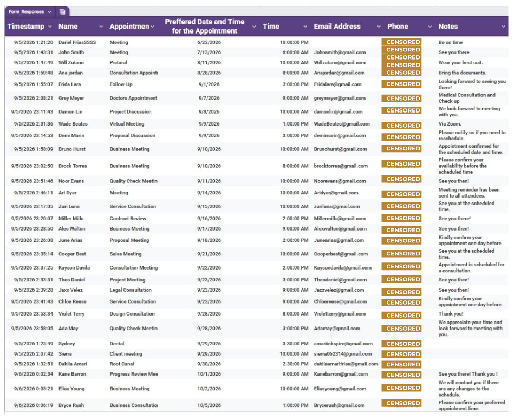Select the email brocktorres@gmail.com

click(341, 166)
